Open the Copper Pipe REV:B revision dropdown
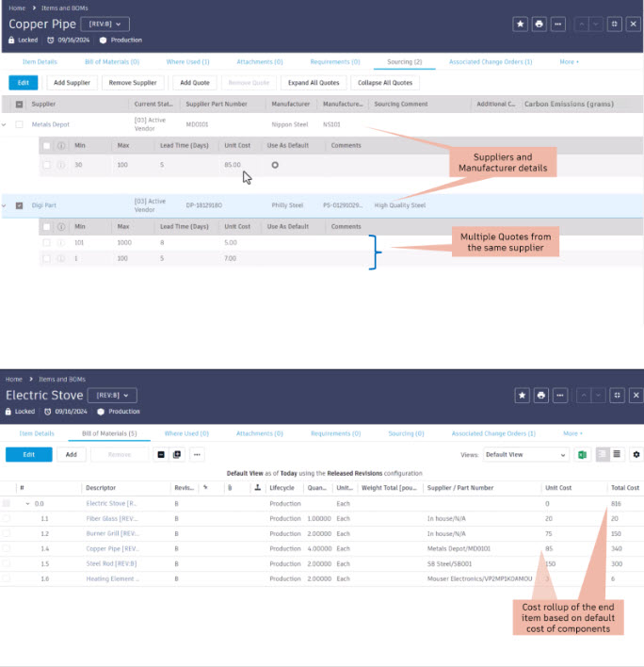Viewport: 644px width, 667px height. tap(105, 24)
